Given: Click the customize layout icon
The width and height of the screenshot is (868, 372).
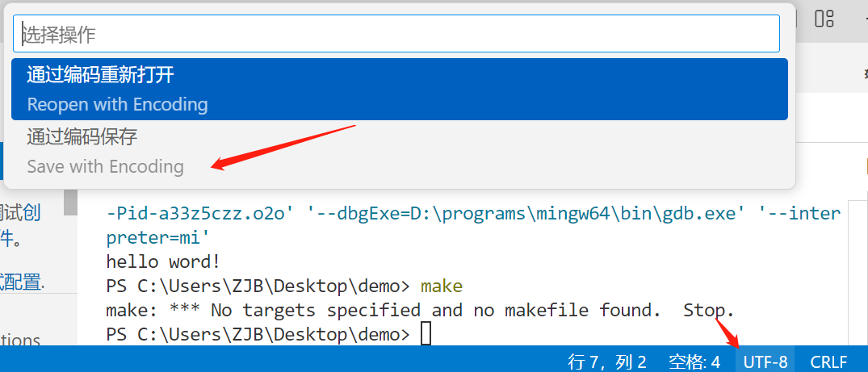Looking at the screenshot, I should pos(824,19).
